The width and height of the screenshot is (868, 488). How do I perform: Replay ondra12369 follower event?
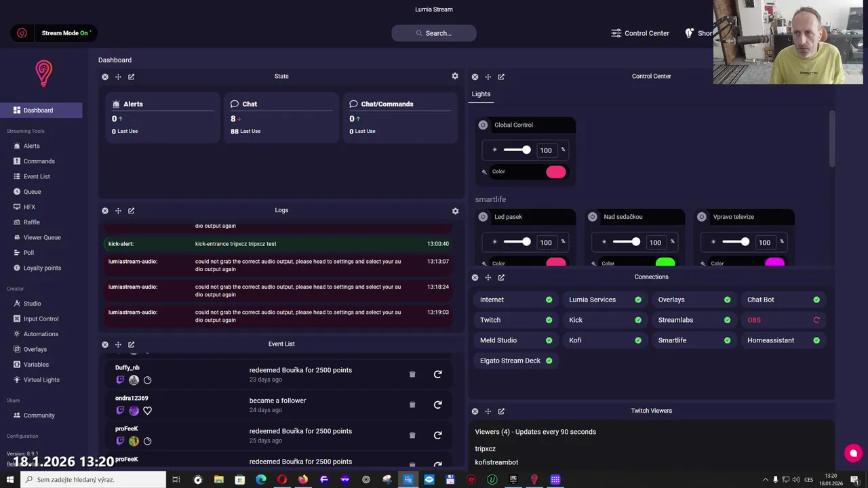coord(437,405)
